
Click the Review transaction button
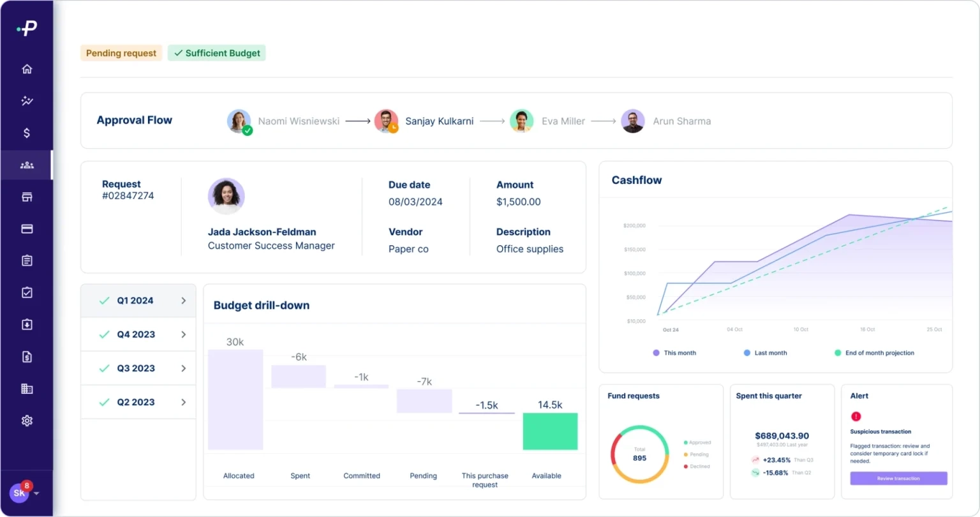point(898,478)
